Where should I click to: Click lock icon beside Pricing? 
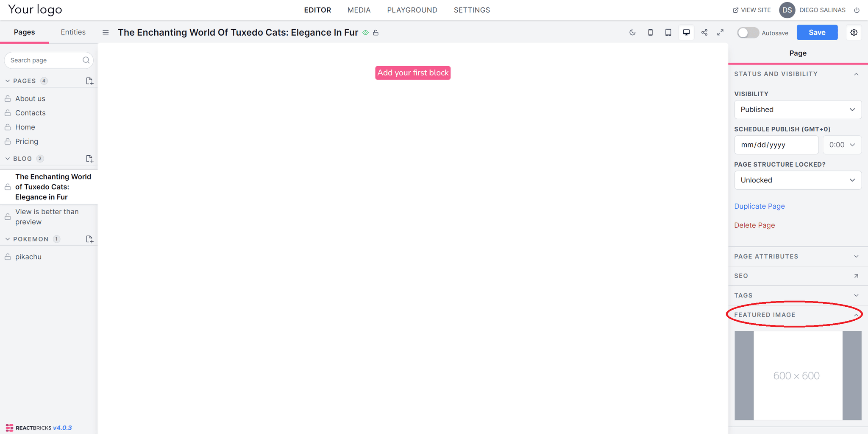tap(8, 141)
